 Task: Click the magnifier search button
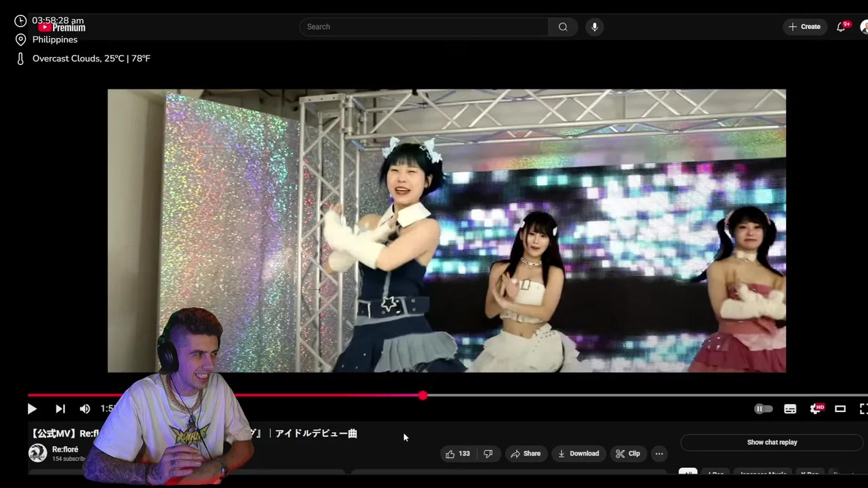click(563, 26)
